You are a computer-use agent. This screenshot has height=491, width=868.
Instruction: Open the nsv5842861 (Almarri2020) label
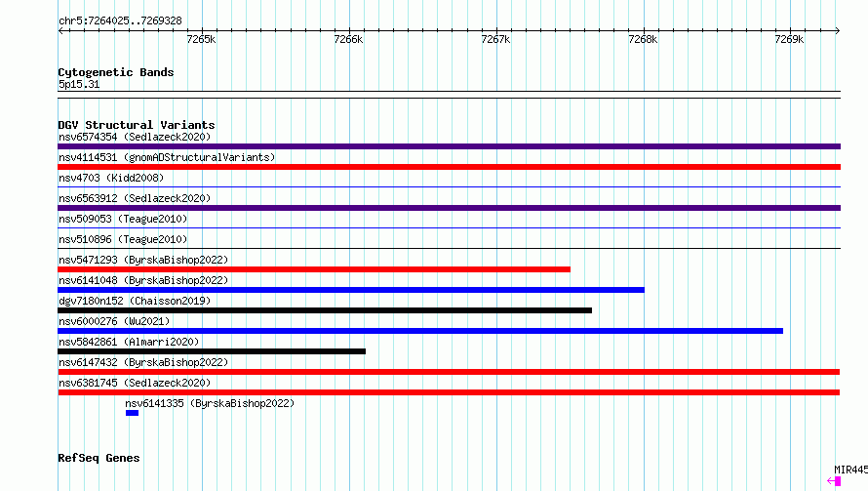point(129,342)
